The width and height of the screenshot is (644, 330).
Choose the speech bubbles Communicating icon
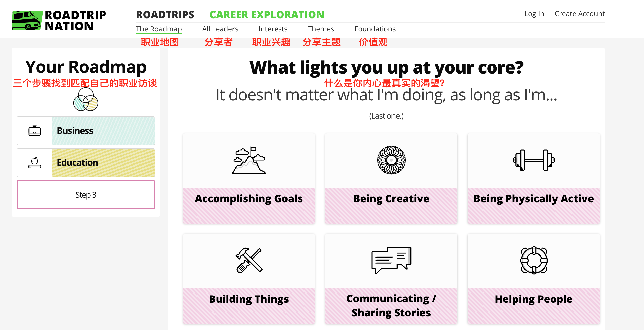pos(391,260)
